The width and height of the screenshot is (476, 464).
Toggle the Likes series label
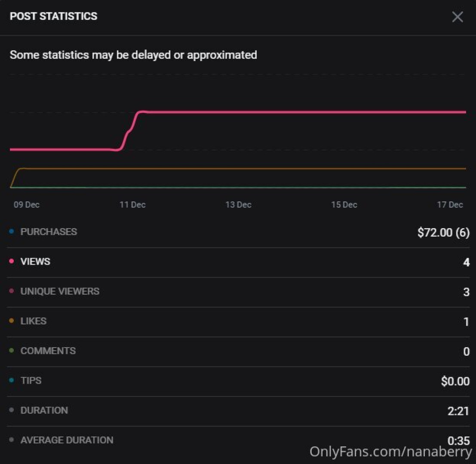pyautogui.click(x=34, y=321)
